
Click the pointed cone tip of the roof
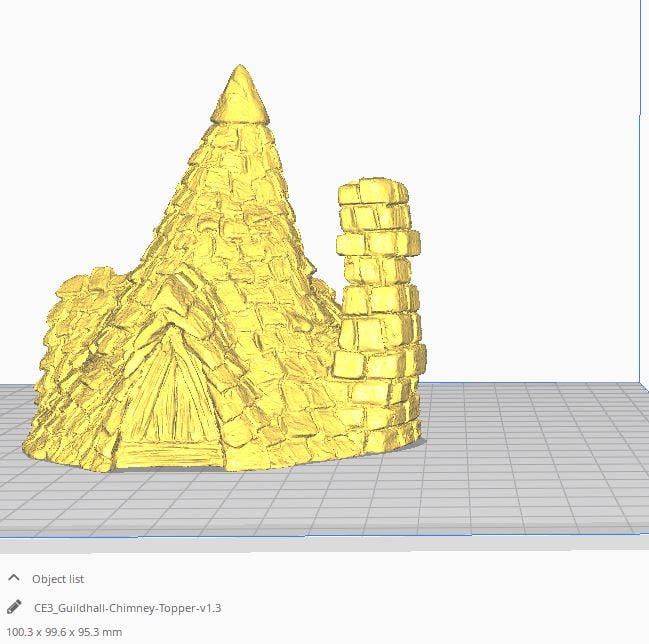click(241, 92)
